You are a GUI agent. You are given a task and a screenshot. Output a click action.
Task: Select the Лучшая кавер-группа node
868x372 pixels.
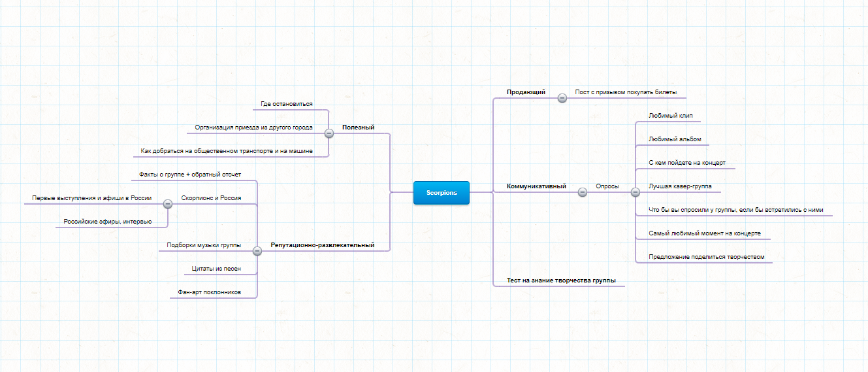click(680, 186)
